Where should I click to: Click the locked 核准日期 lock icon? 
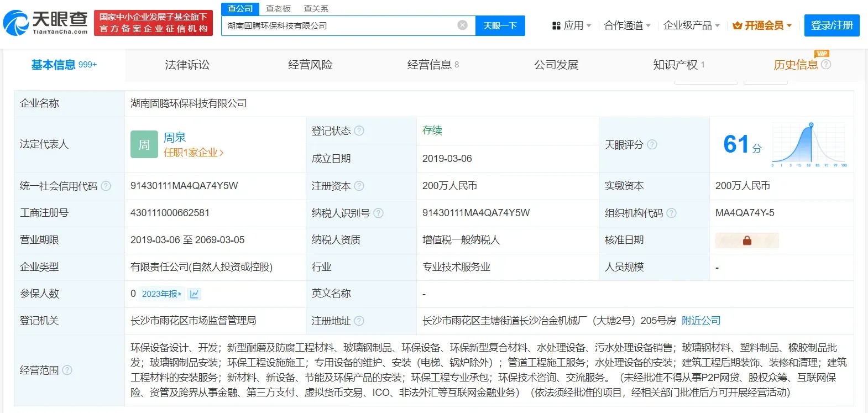[x=747, y=241]
